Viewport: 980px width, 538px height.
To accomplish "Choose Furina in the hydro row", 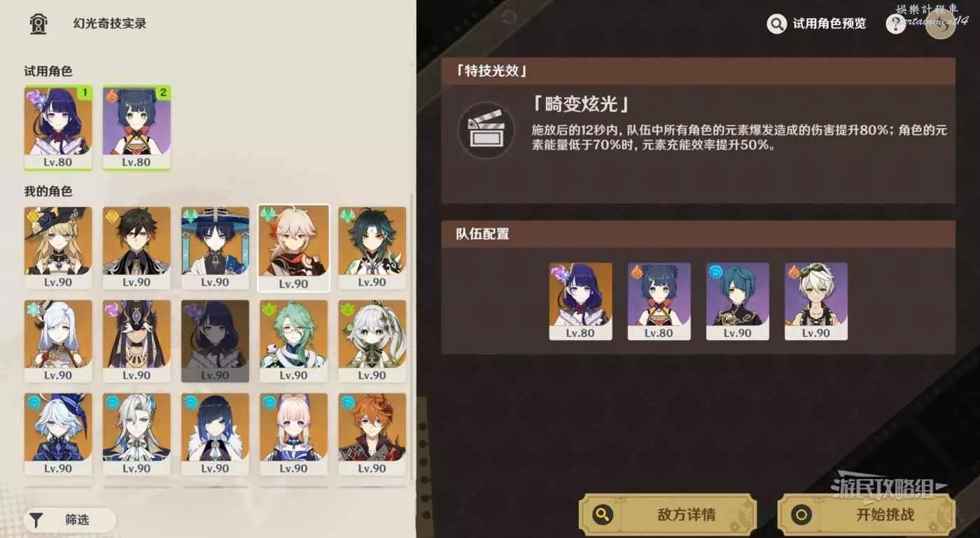I will pyautogui.click(x=58, y=434).
